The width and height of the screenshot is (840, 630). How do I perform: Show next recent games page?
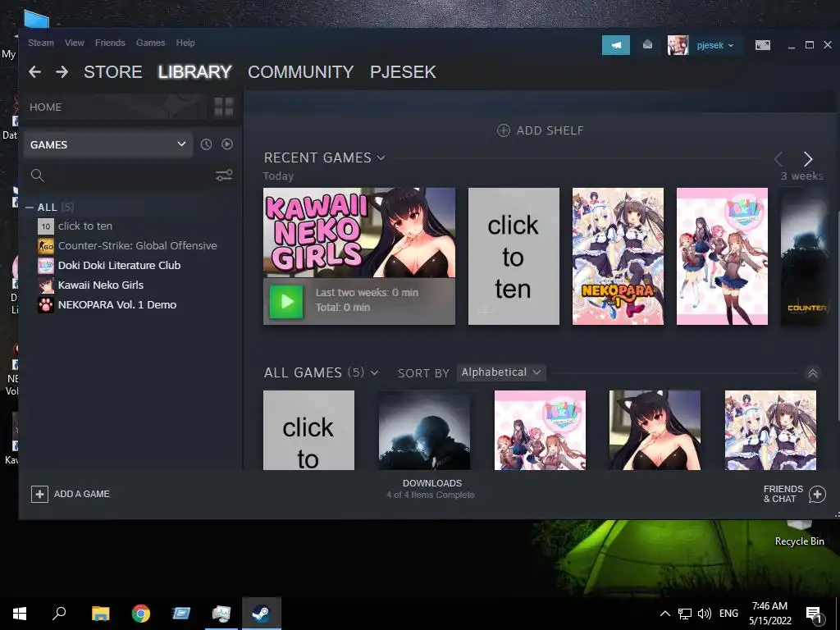click(x=808, y=158)
